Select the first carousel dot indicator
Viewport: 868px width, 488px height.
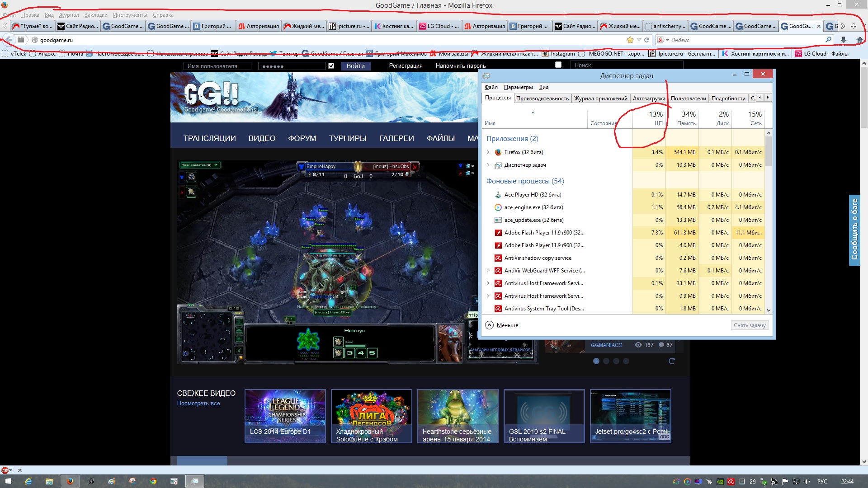[x=596, y=361]
